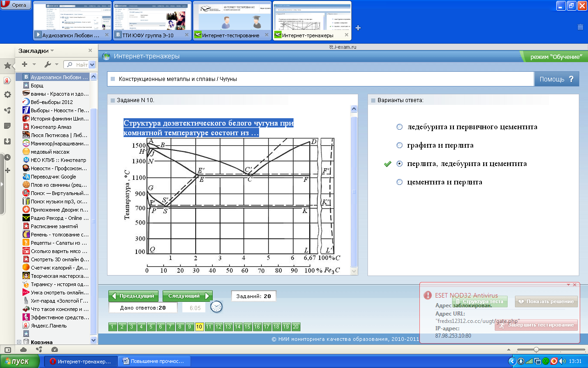Image resolution: width=588 pixels, height=368 pixels.
Task: Adjust the page zoom slider in status bar
Action: [x=536, y=350]
